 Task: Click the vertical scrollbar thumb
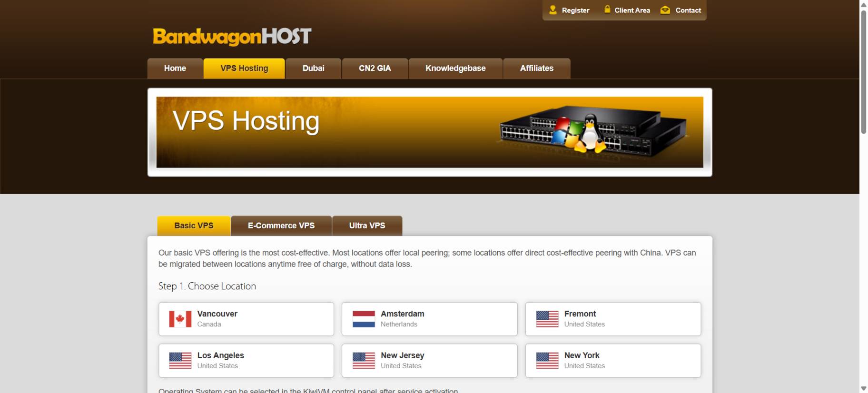pyautogui.click(x=863, y=71)
